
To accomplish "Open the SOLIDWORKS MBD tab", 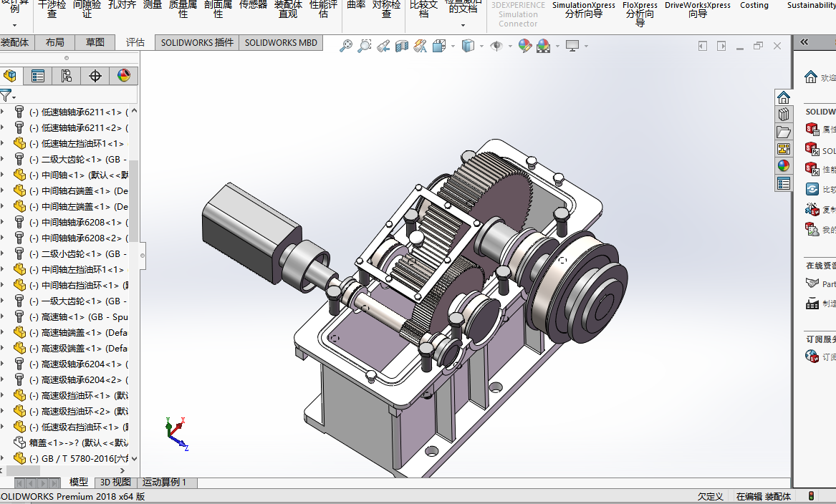I will 281,43.
